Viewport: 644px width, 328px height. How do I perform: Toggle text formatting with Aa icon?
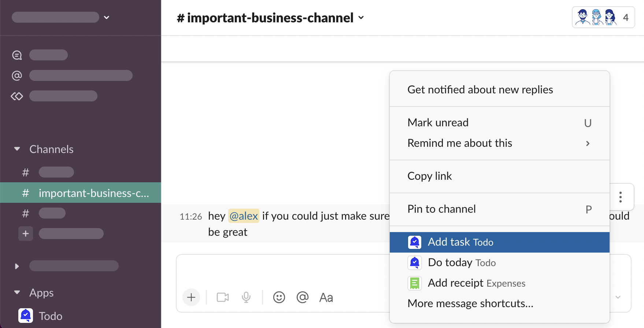(x=326, y=298)
